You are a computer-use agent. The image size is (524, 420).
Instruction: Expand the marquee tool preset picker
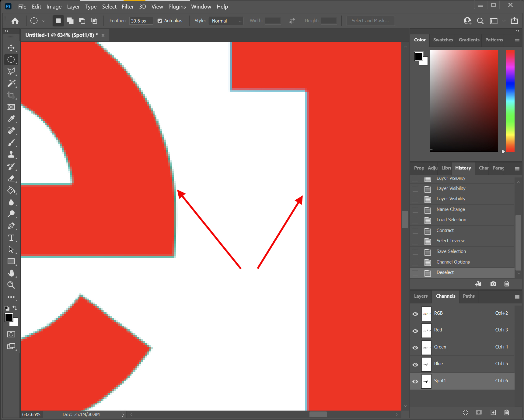44,21
